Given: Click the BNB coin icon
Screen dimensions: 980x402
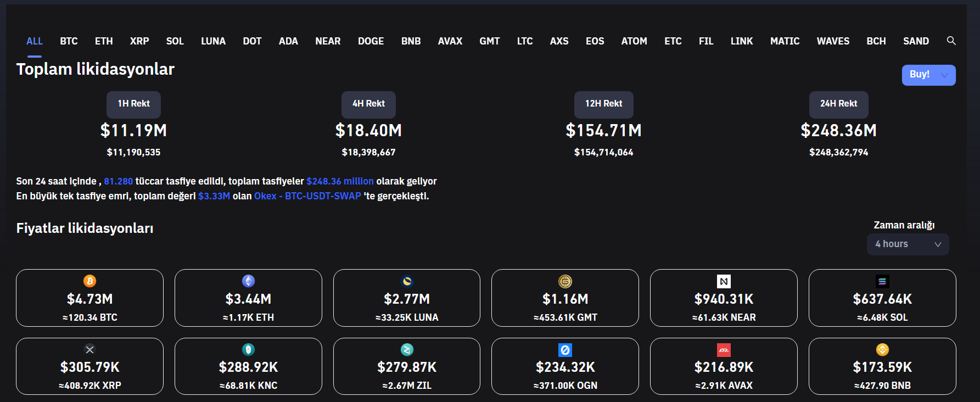Looking at the screenshot, I should [882, 350].
